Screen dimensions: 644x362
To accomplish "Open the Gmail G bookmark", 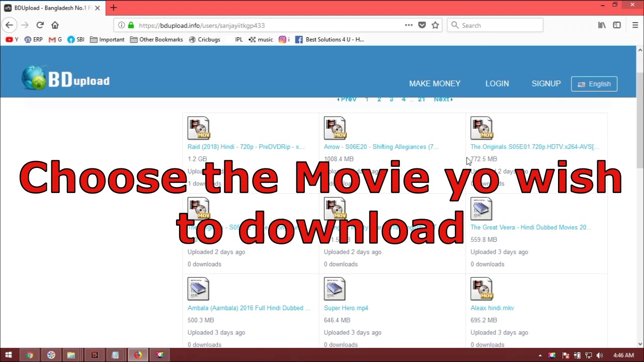I will [55, 39].
